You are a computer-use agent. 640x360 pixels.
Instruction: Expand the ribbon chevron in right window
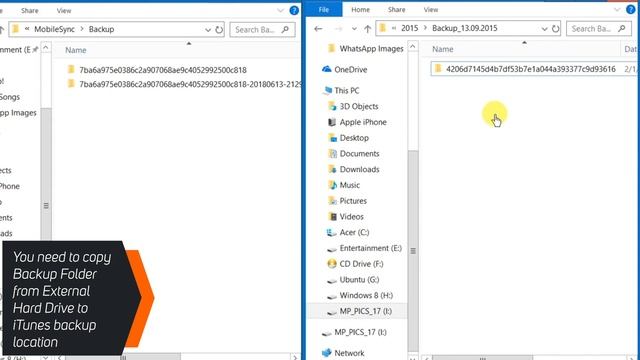click(x=617, y=9)
